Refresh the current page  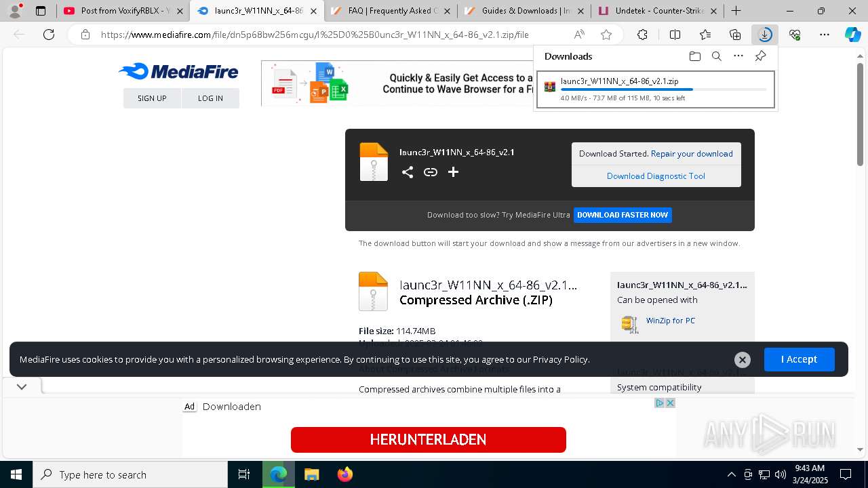49,35
